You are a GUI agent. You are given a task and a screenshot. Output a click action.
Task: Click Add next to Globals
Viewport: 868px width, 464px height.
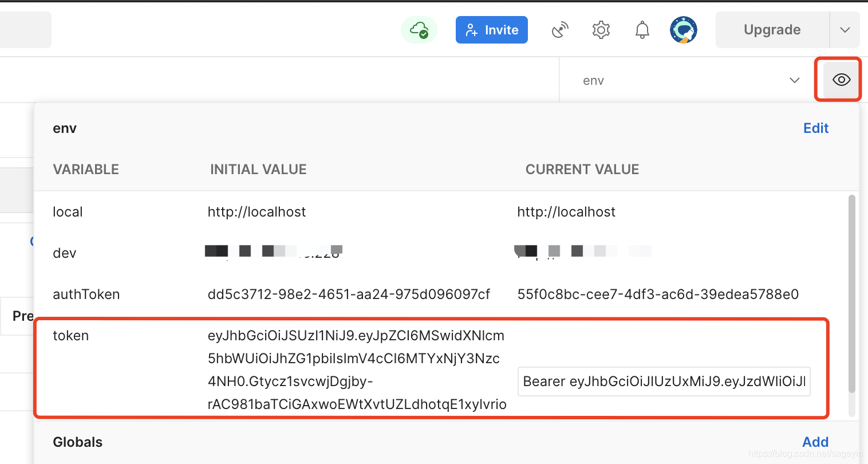click(x=815, y=442)
